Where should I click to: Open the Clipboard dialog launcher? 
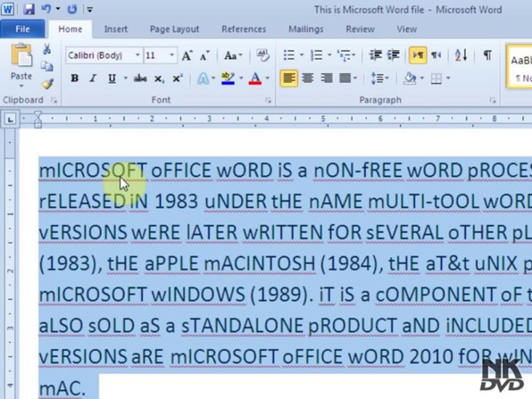[54, 100]
